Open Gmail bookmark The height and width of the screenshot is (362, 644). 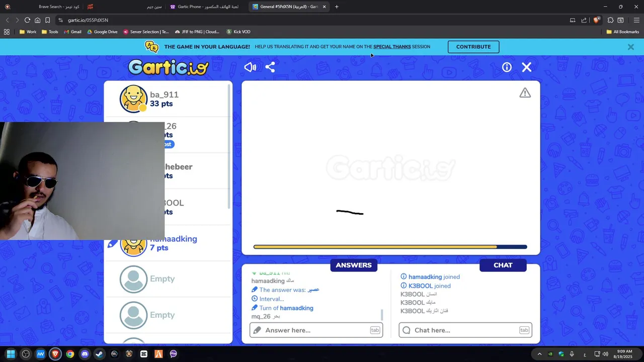(x=72, y=32)
